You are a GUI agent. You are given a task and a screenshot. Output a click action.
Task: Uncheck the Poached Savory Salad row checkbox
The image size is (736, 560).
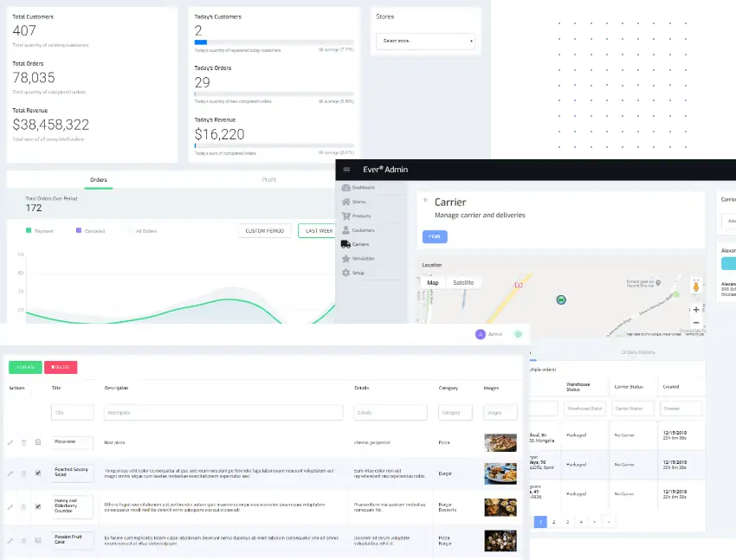pyautogui.click(x=37, y=473)
